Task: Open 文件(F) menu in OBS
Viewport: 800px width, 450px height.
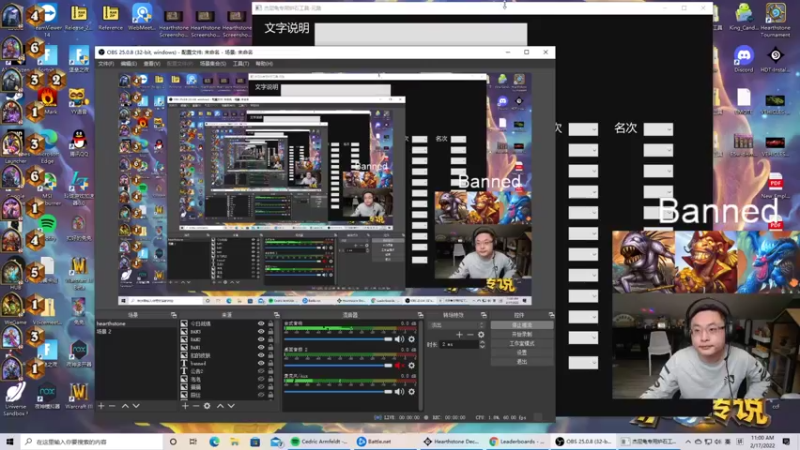Action: 106,64
